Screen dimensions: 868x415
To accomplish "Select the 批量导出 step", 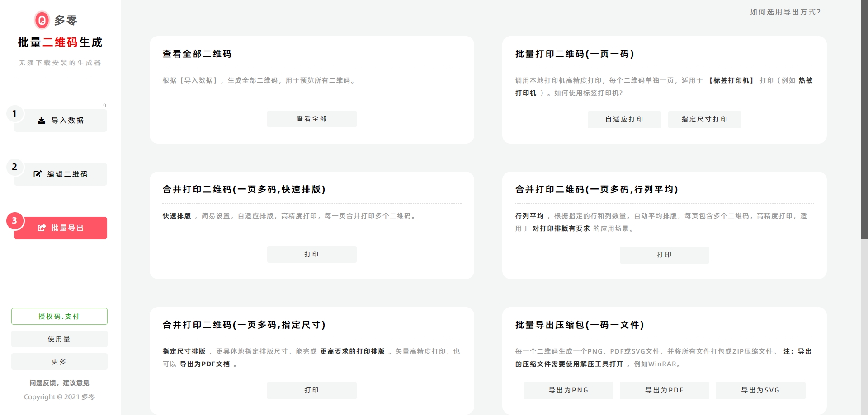I will pos(61,228).
